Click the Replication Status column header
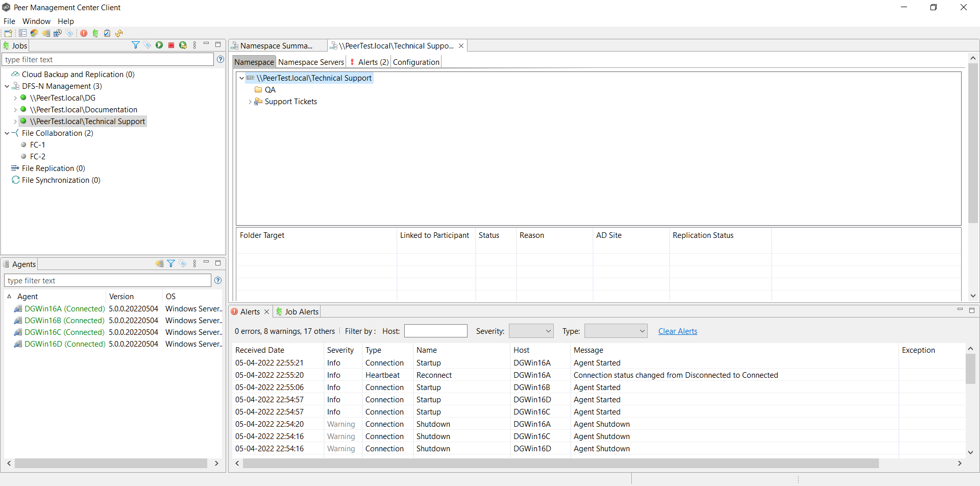Viewport: 980px width, 486px height. [720, 235]
